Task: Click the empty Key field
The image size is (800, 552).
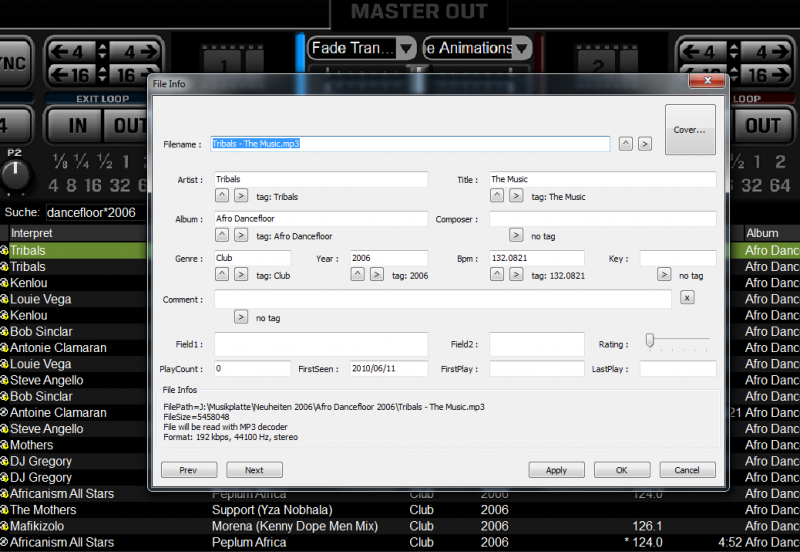Action: click(678, 258)
